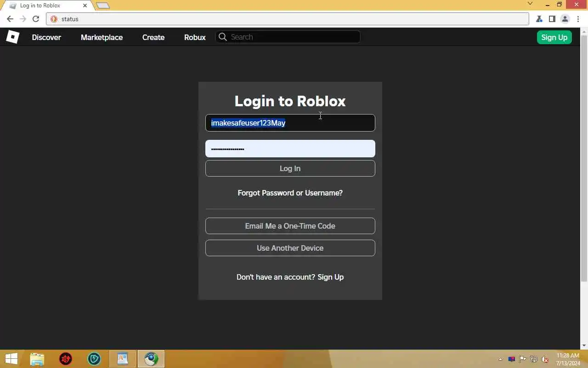Open the tab search chevron in title bar
The width and height of the screenshot is (588, 368).
click(x=530, y=4)
